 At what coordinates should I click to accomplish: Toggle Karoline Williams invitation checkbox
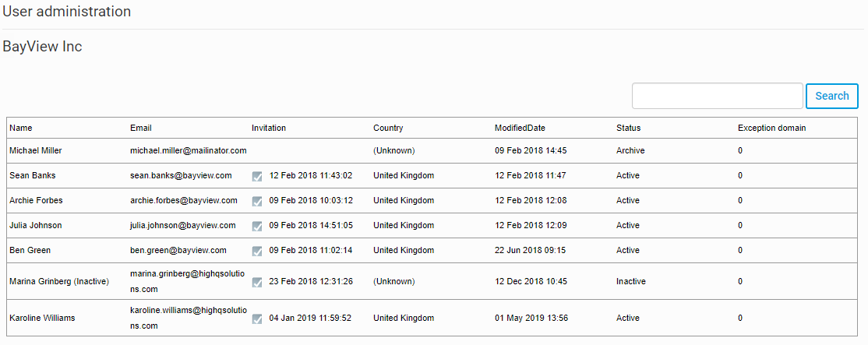pos(257,319)
